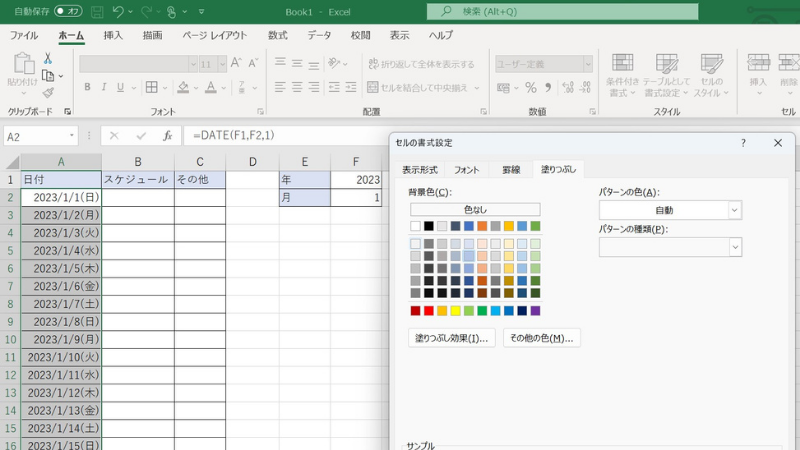
Task: Click the Copy icon in clipboard group
Action: [x=48, y=76]
